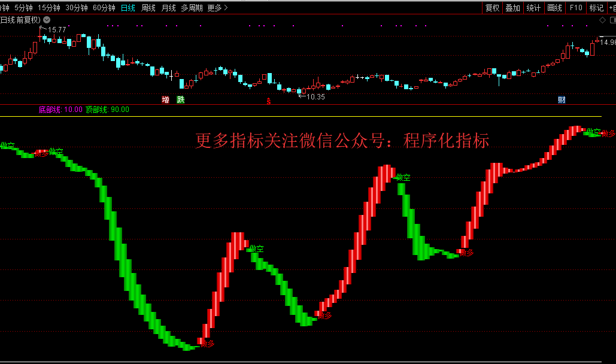The width and height of the screenshot is (616, 364).
Task: Click the green 跌 event marker icon
Action: (180, 99)
